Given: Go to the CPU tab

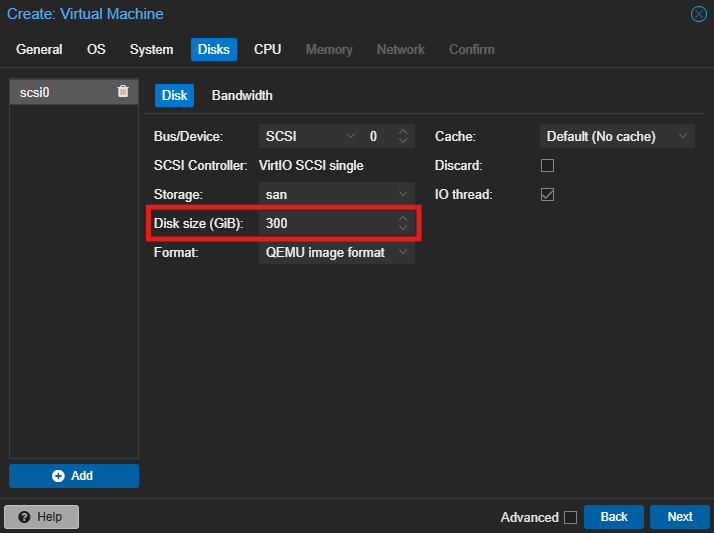Looking at the screenshot, I should (267, 50).
